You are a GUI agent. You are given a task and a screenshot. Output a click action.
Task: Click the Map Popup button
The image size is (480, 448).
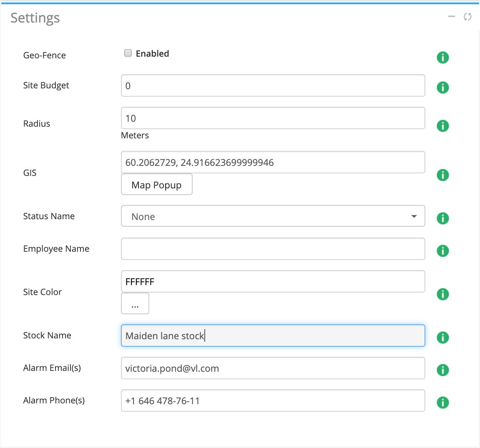[x=156, y=185]
